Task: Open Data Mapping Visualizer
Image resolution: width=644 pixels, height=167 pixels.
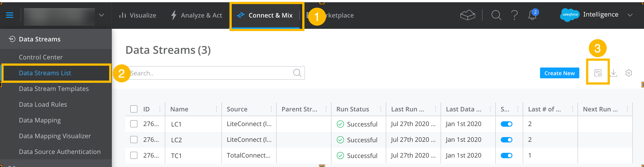Action: [55, 136]
